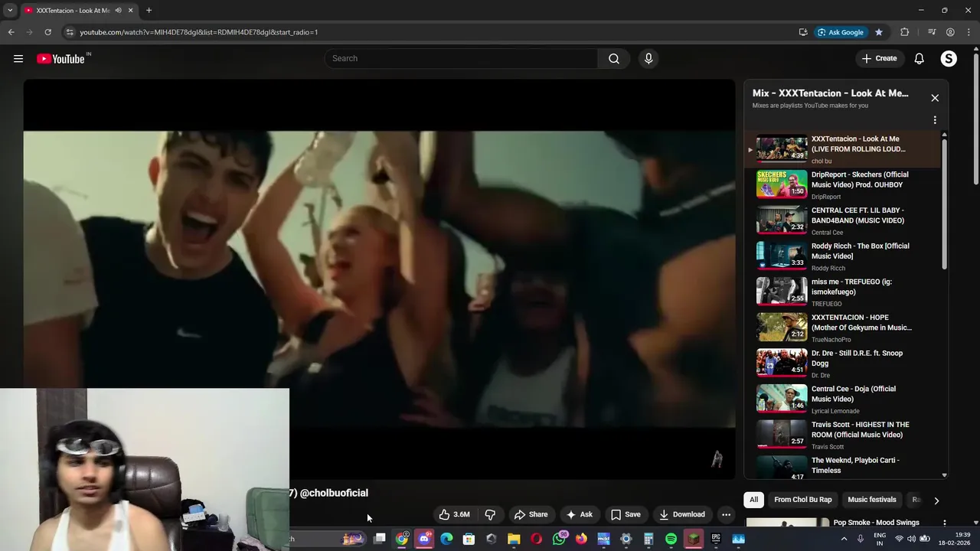
Task: Open File Explorer from the taskbar
Action: click(514, 539)
